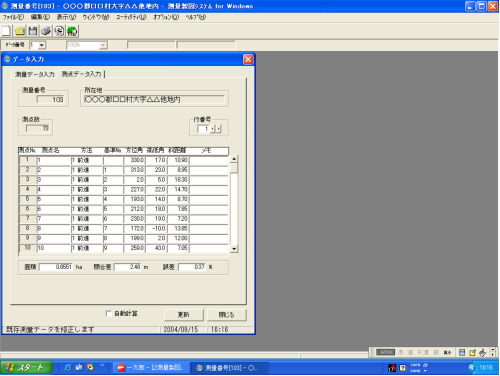Print with the printer toolbar icon

pyautogui.click(x=46, y=31)
